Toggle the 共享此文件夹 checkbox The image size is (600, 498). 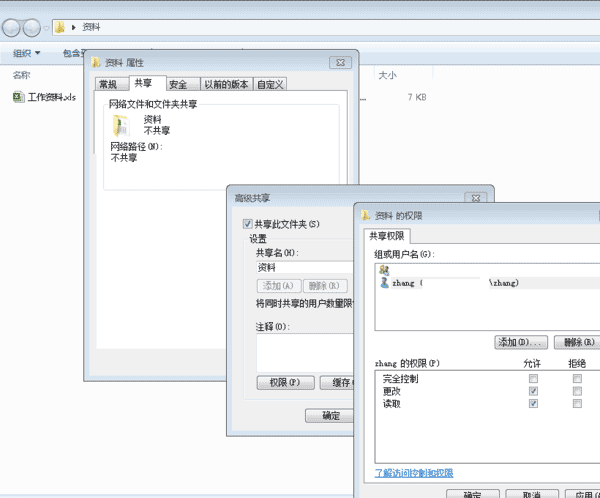[248, 224]
